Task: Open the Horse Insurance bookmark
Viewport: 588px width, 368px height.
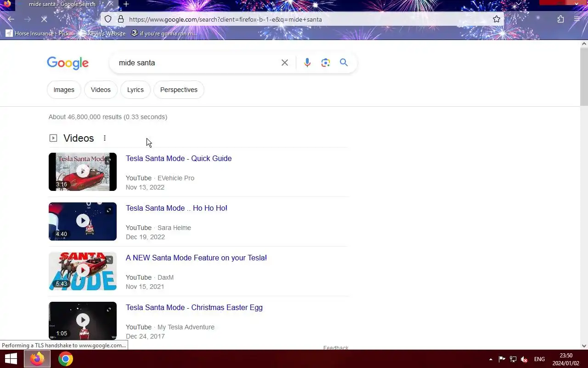Action: pos(40,34)
